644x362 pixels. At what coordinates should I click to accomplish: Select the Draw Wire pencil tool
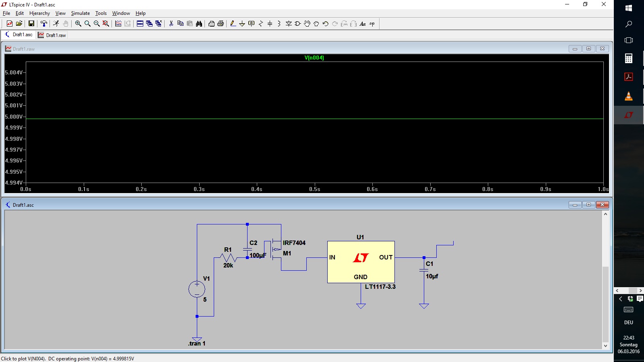[x=233, y=24]
